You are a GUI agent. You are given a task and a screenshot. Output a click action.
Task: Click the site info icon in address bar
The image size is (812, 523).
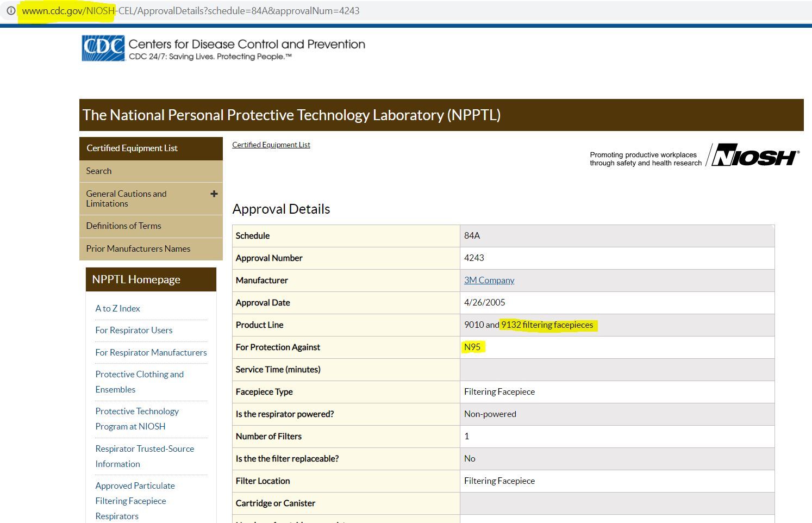click(x=10, y=10)
